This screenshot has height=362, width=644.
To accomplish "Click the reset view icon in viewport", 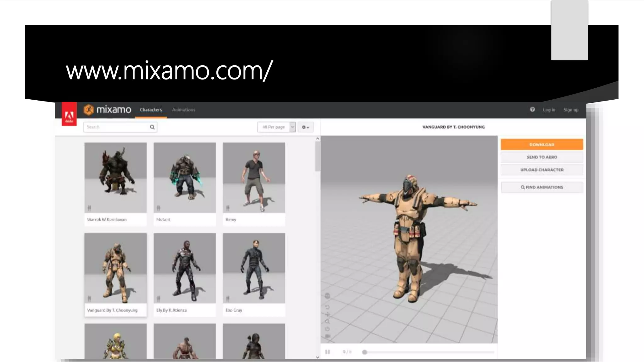I will click(x=327, y=329).
